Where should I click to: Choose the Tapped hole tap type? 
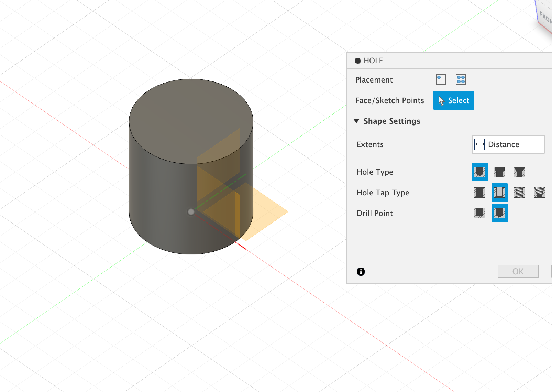coord(519,193)
